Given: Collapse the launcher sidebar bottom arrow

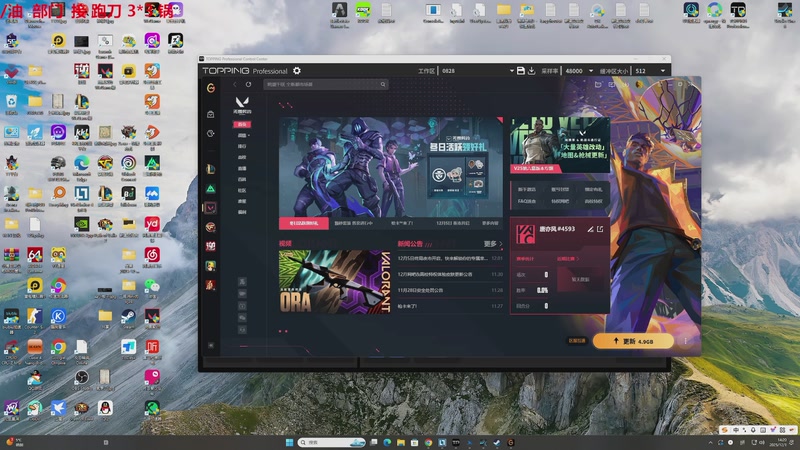Looking at the screenshot, I should 211,345.
